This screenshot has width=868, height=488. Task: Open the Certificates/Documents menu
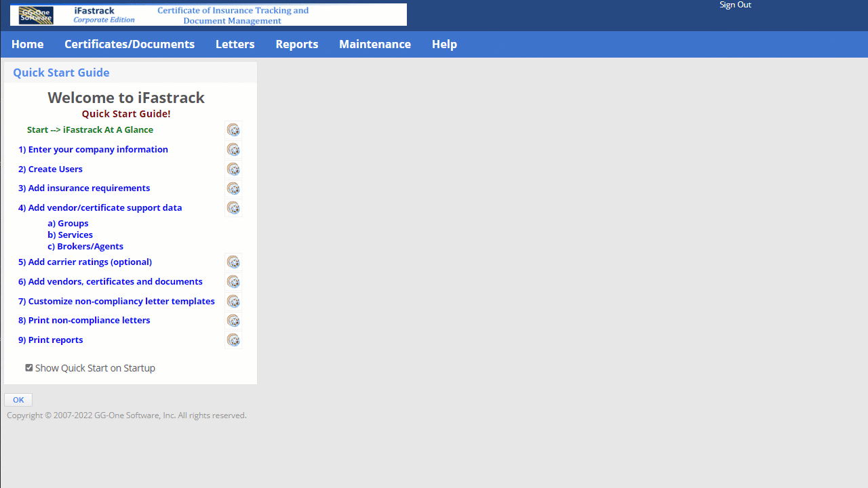130,44
